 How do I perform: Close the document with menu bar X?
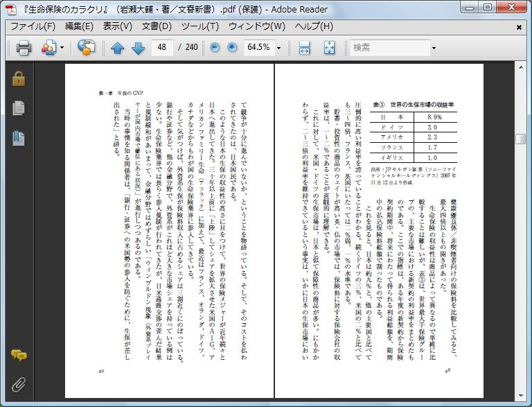point(519,27)
